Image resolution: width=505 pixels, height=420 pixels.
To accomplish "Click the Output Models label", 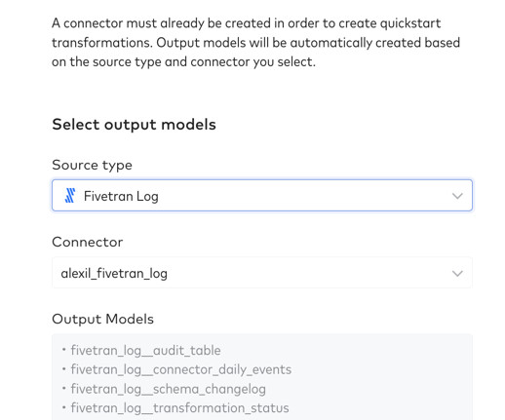I will [x=102, y=319].
